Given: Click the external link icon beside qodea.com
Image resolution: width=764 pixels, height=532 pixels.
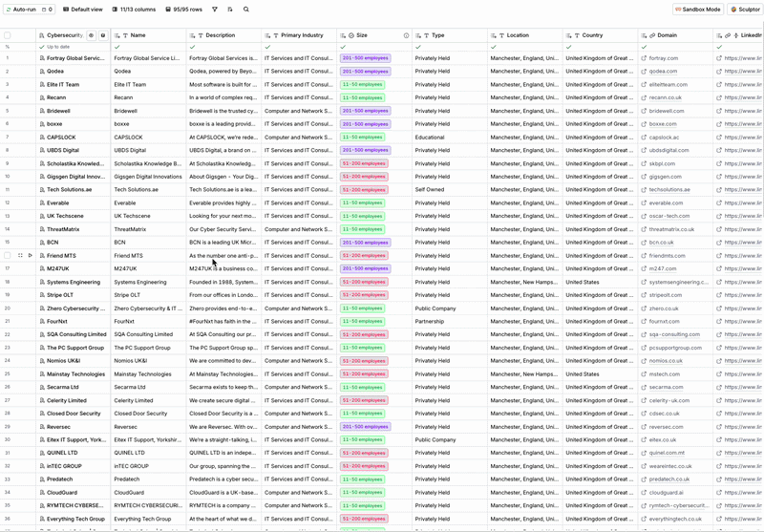Looking at the screenshot, I should tap(644, 72).
